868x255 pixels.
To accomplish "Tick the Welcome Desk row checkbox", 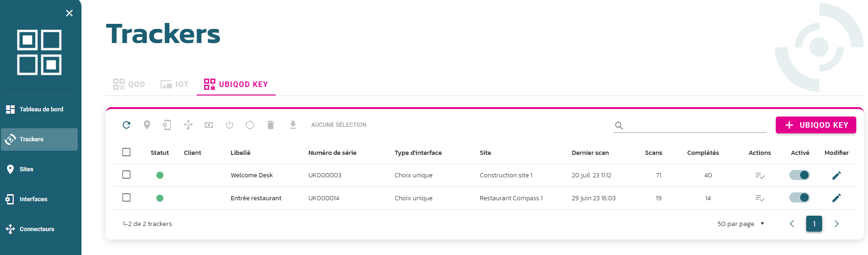I will coord(126,175).
